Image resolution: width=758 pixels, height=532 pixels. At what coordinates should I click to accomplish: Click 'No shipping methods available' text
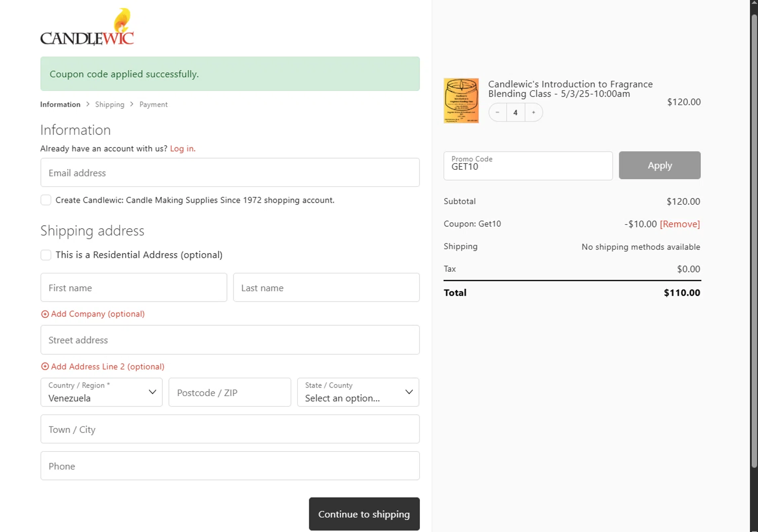(x=641, y=247)
